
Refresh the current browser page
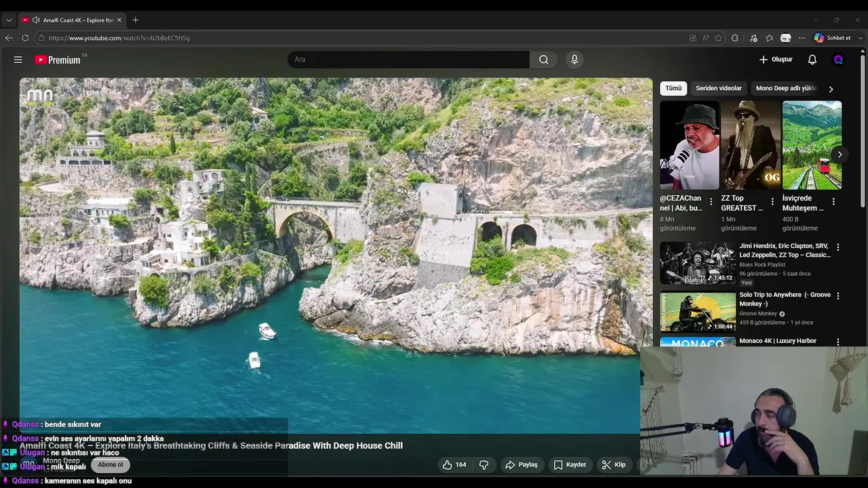point(25,38)
